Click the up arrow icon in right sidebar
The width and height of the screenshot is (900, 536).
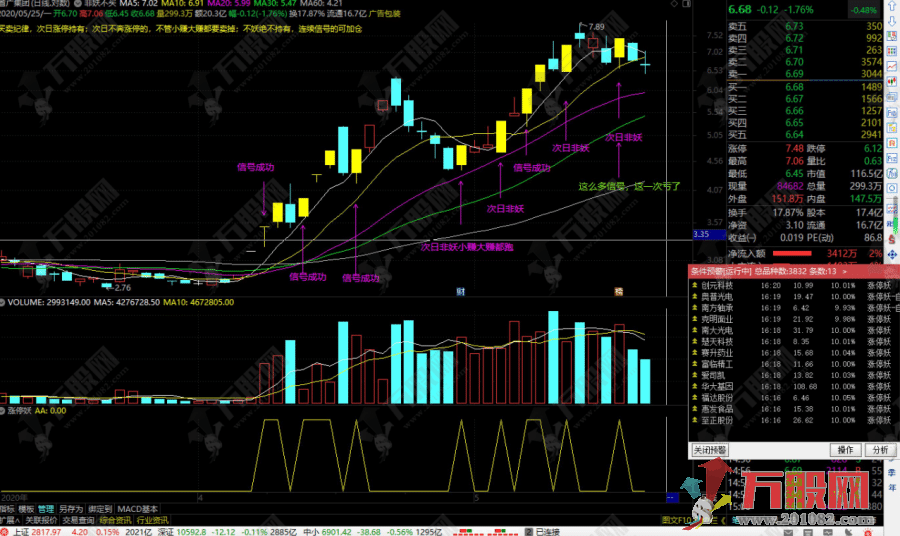892,6
